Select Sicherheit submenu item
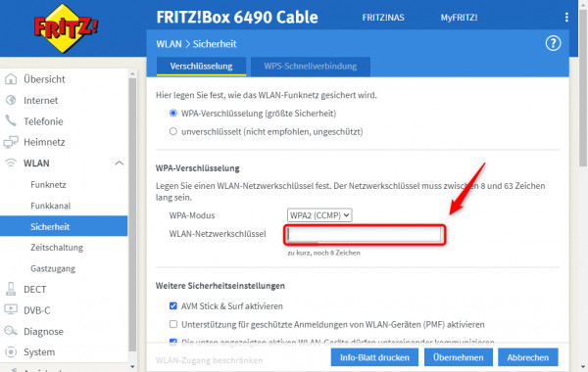This screenshot has width=588, height=372. point(64,226)
